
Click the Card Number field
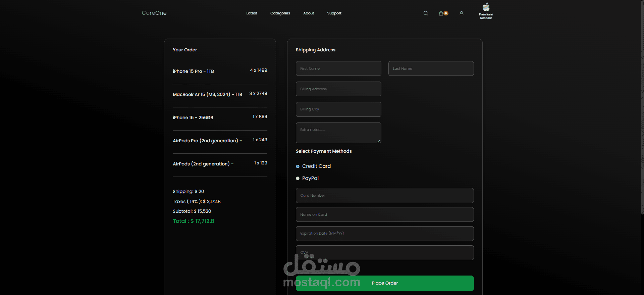pyautogui.click(x=385, y=195)
